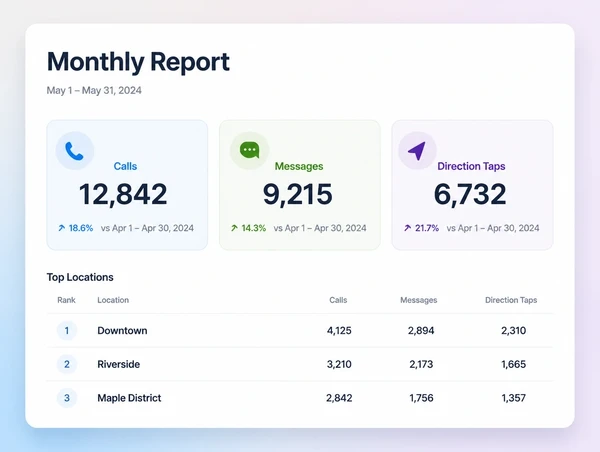
Task: Click Downtown's 4,125 calls cell
Action: pyautogui.click(x=339, y=330)
